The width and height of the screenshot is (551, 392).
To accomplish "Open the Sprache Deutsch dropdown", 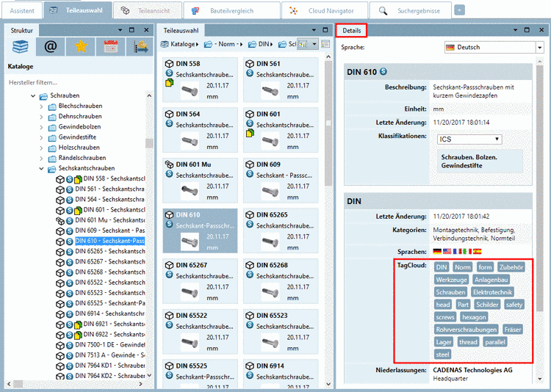I will (494, 47).
